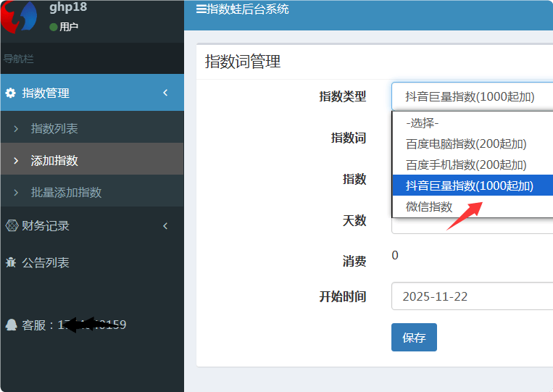Open the 指数类型 dropdown box
Image resolution: width=553 pixels, height=392 pixels.
(x=473, y=96)
